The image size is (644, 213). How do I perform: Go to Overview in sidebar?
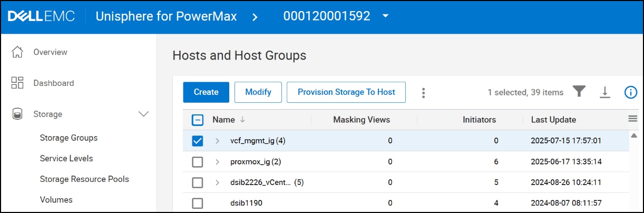click(x=51, y=52)
